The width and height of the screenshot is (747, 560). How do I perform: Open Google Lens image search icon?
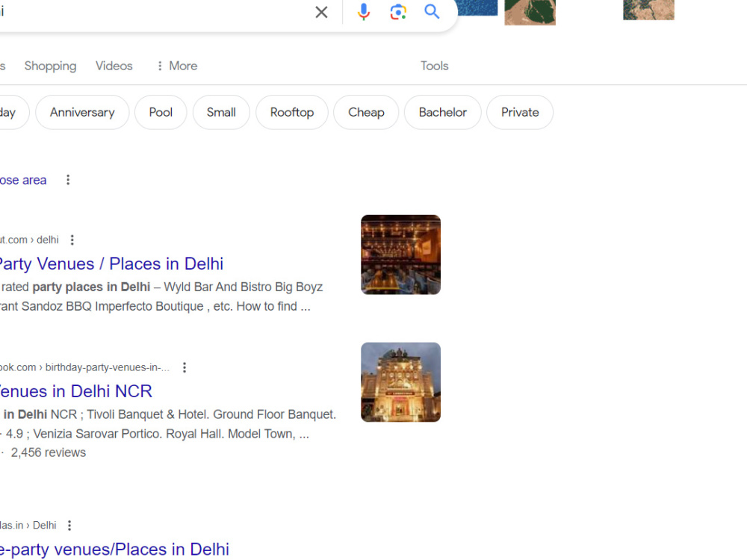pos(398,12)
